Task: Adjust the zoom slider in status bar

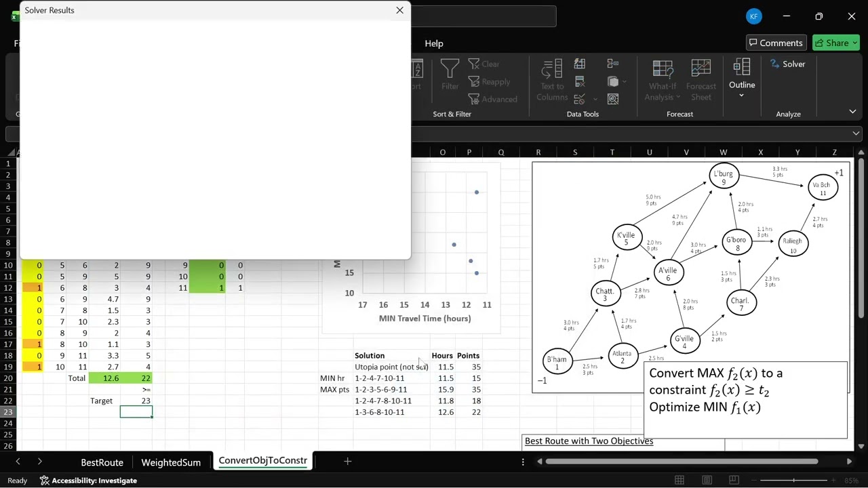Action: (793, 481)
